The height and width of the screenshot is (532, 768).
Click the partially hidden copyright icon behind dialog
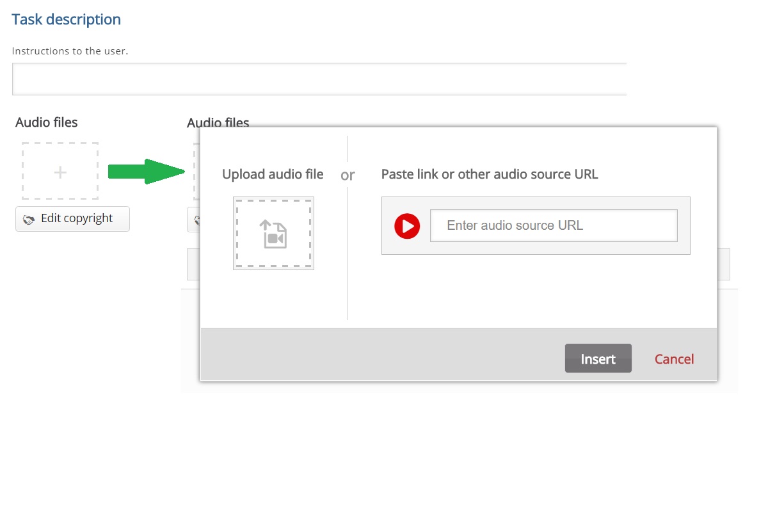(198, 219)
